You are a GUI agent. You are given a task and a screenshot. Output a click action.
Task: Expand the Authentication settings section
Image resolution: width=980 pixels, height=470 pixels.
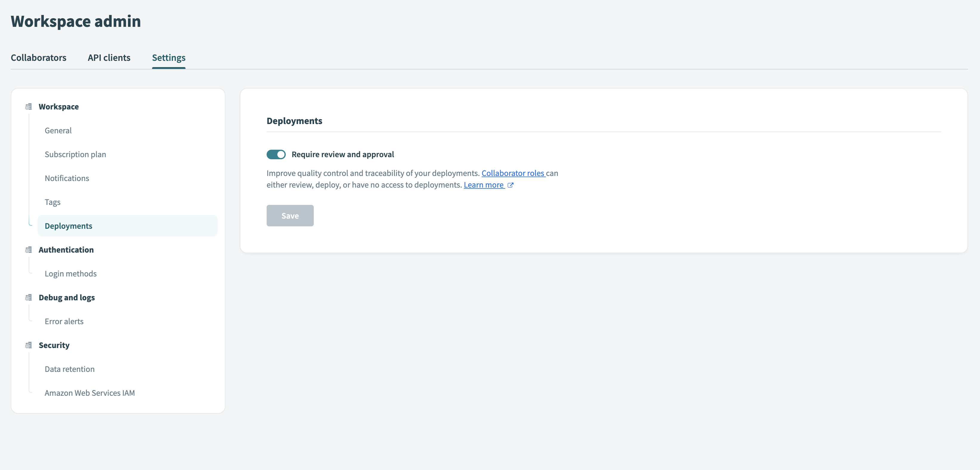tap(66, 249)
